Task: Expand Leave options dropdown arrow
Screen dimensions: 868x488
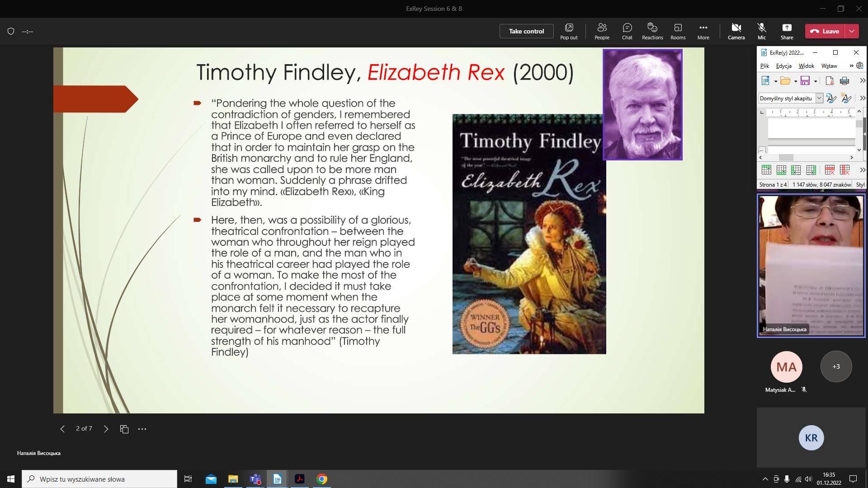Action: point(852,31)
